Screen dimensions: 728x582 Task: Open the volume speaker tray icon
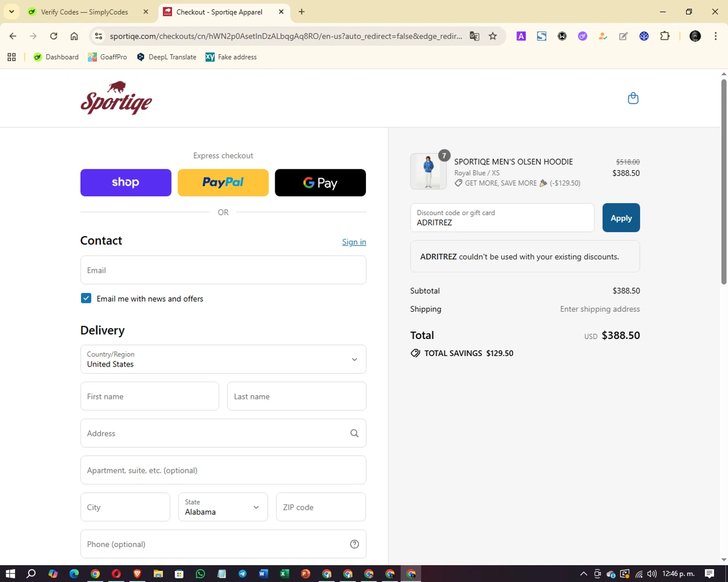pyautogui.click(x=651, y=574)
